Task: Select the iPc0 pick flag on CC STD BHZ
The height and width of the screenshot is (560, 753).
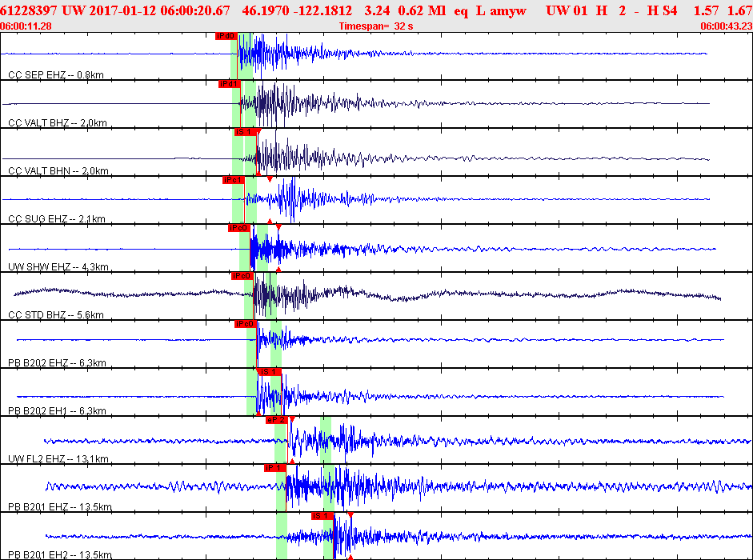Action: point(242,276)
